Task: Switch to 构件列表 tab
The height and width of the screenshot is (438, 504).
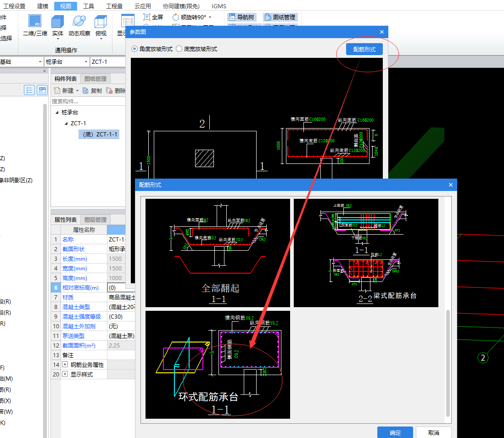Action: 66,79
